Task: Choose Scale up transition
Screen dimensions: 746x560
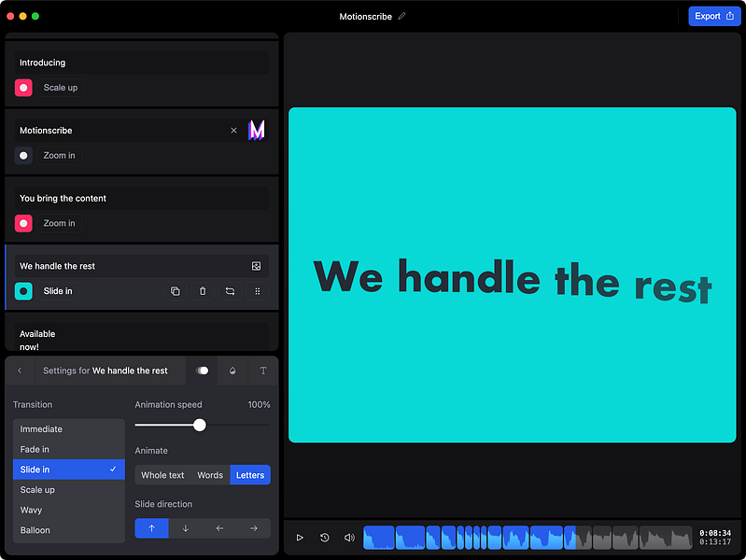Action: 69,490
